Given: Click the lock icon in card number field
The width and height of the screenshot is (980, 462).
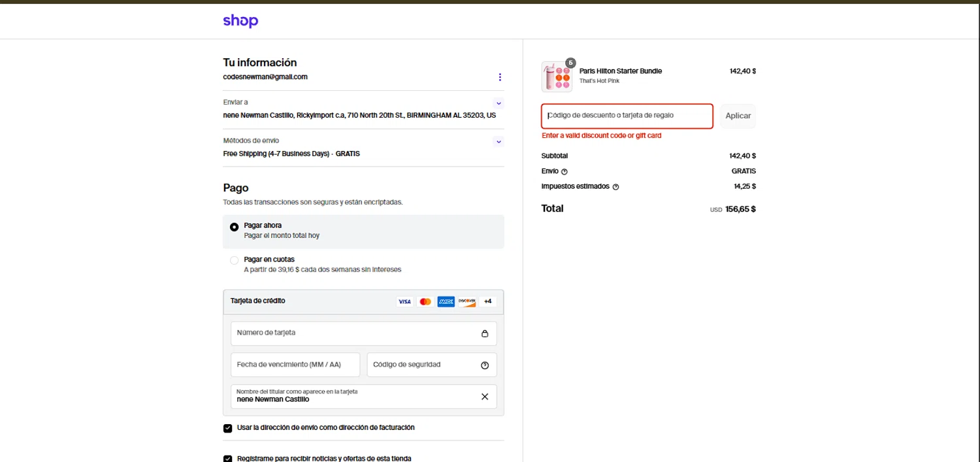Looking at the screenshot, I should [485, 333].
